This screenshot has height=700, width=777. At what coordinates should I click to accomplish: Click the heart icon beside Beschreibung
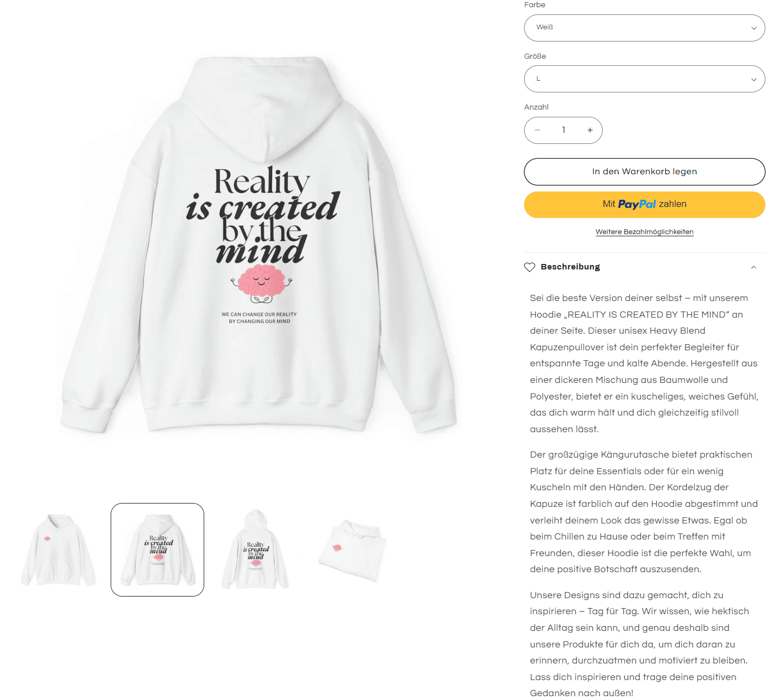click(530, 267)
